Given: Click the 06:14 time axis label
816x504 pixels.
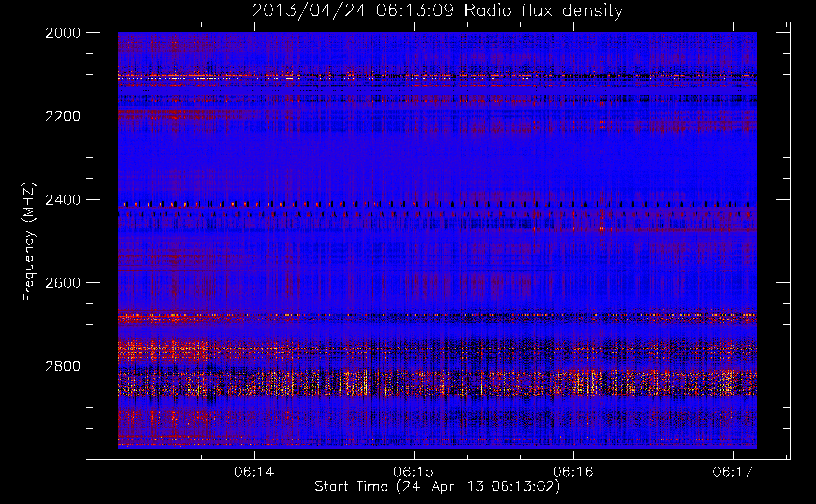Looking at the screenshot, I should click(254, 472).
